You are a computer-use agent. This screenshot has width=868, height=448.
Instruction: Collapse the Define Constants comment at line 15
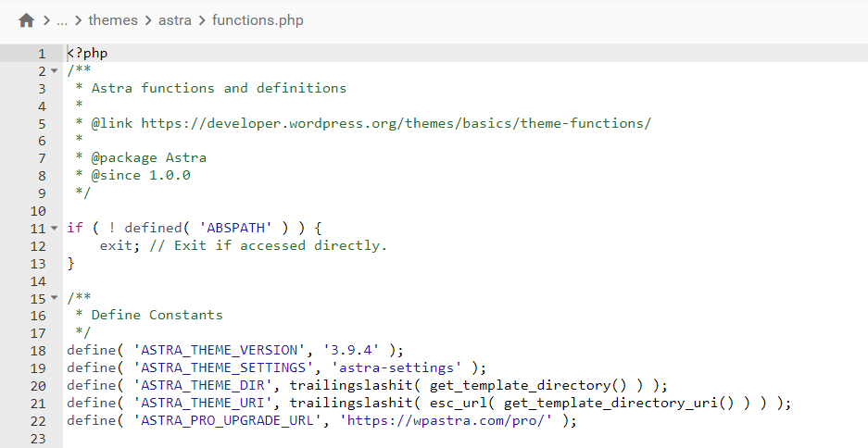click(x=55, y=298)
